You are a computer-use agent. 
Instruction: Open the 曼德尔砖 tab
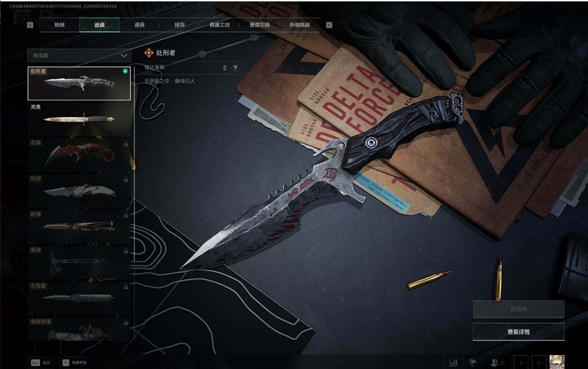click(260, 25)
